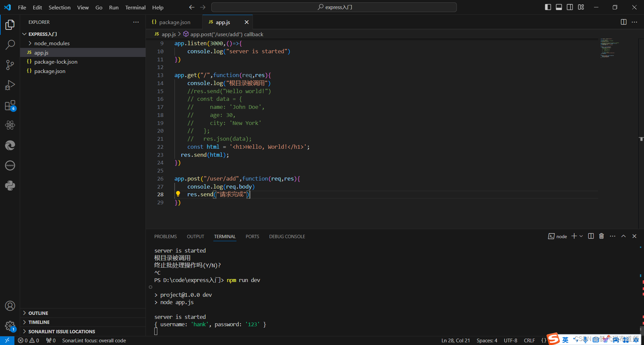Viewport: 644px width, 345px height.
Task: Toggle bottom panel visibility
Action: (x=559, y=7)
